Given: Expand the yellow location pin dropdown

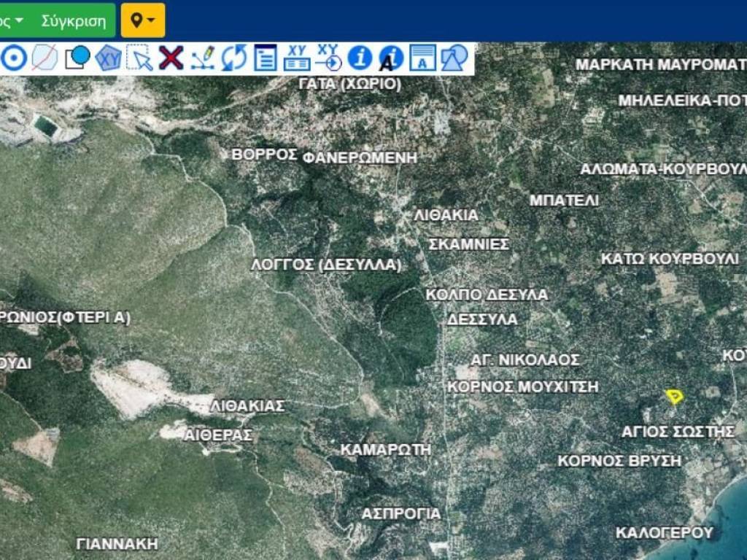Looking at the screenshot, I should 143,20.
